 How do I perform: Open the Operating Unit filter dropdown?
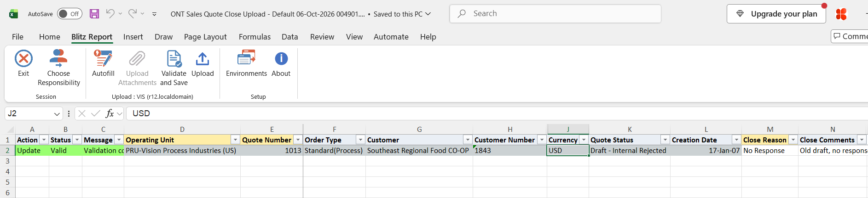(x=236, y=140)
